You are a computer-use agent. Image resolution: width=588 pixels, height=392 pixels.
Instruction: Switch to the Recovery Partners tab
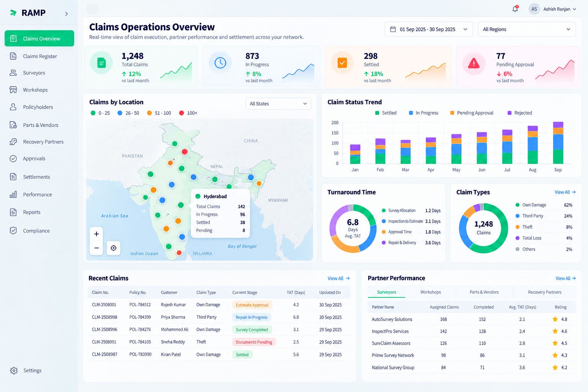[544, 292]
